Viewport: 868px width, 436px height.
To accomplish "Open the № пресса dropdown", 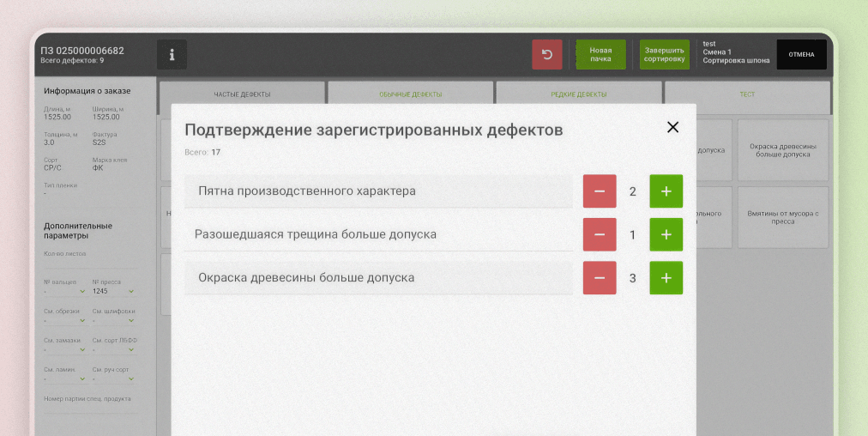I will (x=112, y=291).
